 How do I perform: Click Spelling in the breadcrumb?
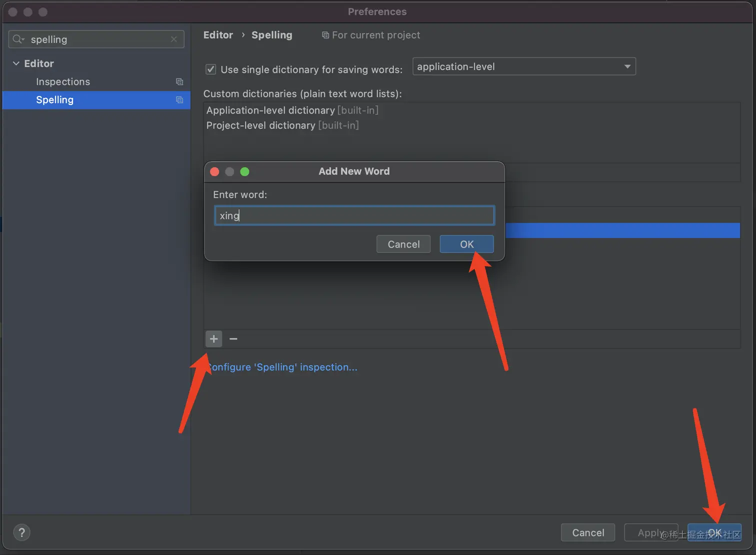click(x=272, y=35)
